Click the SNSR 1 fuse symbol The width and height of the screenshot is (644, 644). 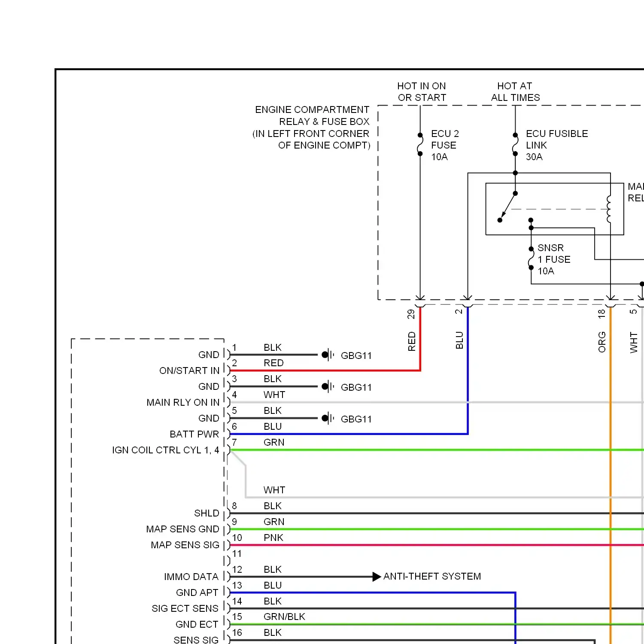[x=531, y=258]
